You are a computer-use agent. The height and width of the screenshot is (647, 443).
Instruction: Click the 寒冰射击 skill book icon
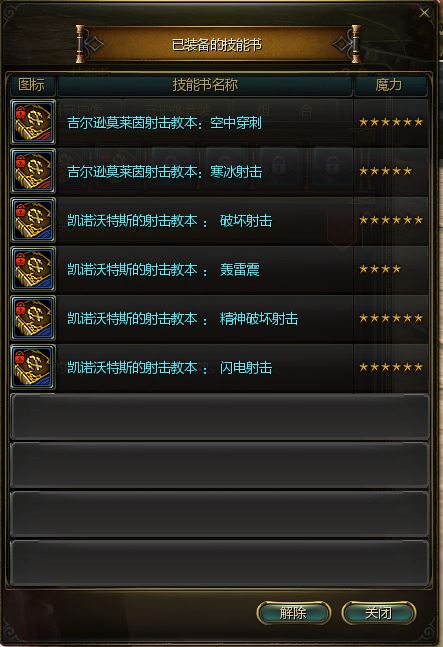[33, 171]
